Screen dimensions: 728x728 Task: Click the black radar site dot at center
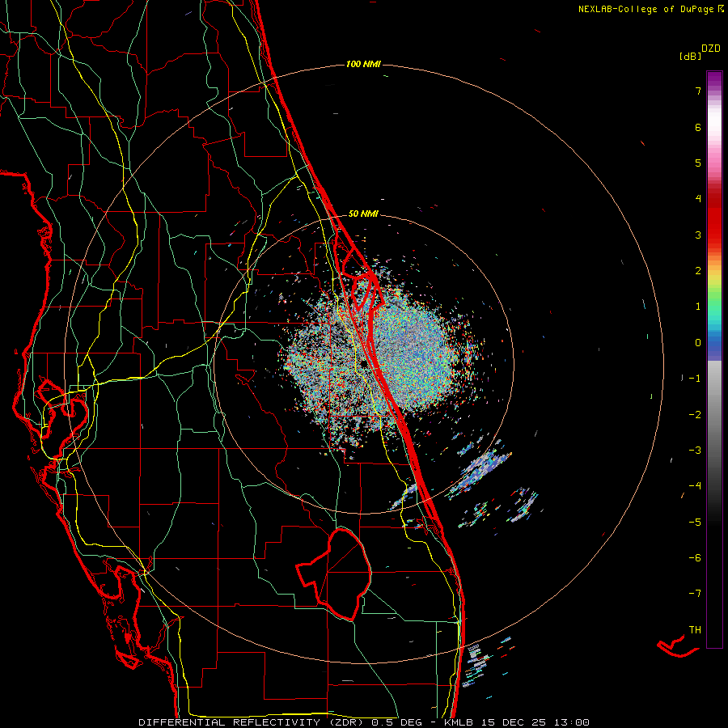(x=364, y=364)
